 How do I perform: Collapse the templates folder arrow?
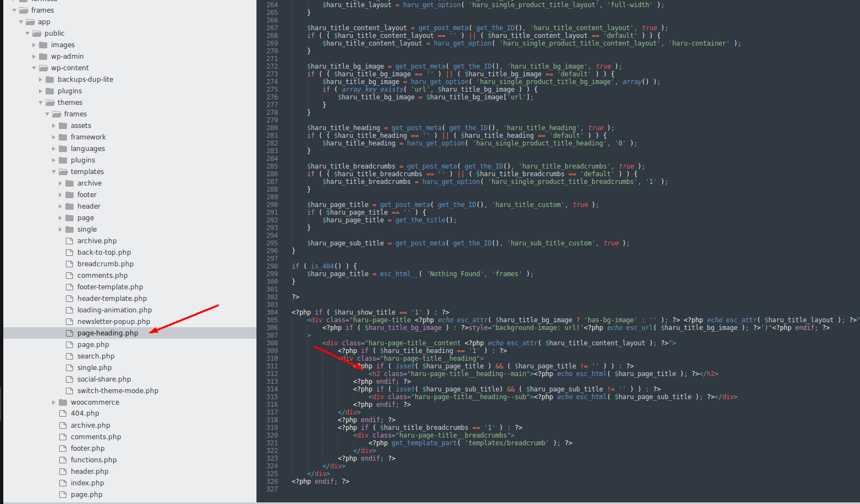[x=54, y=172]
